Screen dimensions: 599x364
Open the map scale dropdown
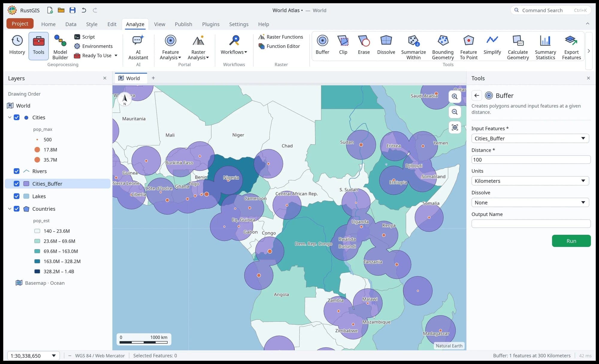(33, 356)
